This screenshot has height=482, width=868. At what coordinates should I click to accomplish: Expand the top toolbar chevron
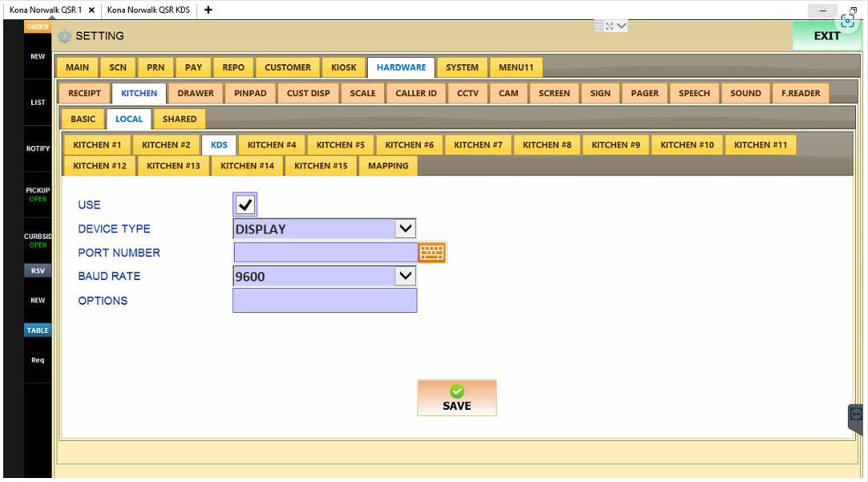click(622, 26)
